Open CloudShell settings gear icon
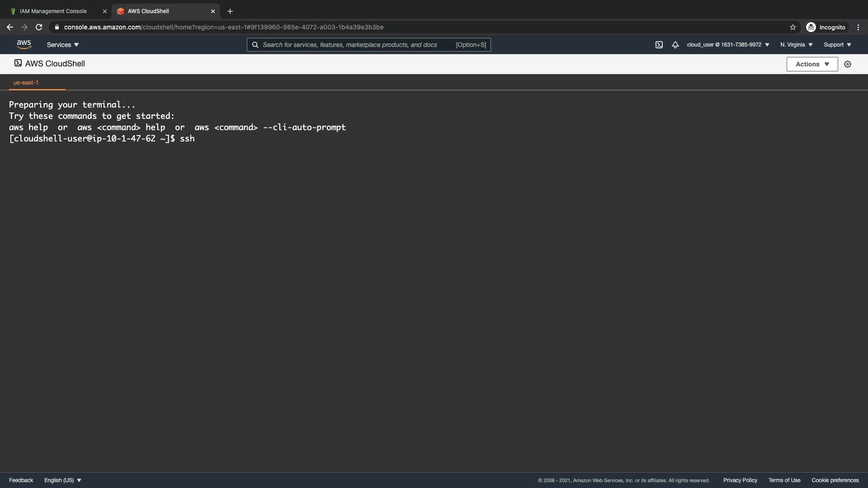Viewport: 868px width, 488px height. [x=848, y=64]
